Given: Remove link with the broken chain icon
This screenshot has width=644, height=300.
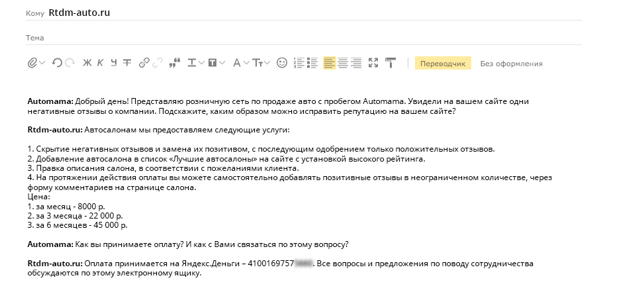Looking at the screenshot, I should pyautogui.click(x=158, y=63).
